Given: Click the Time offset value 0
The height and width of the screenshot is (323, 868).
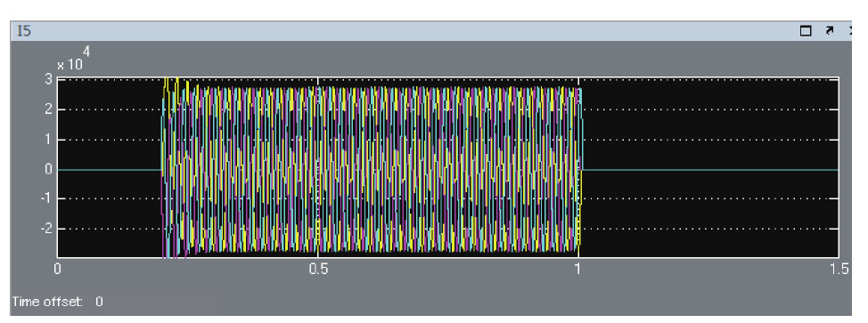Looking at the screenshot, I should [x=99, y=302].
